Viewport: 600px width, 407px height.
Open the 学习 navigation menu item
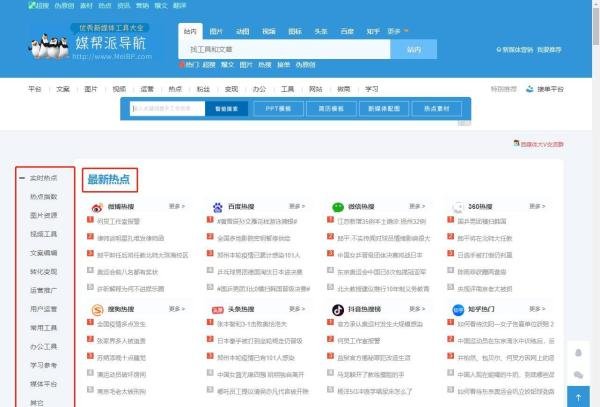point(372,89)
